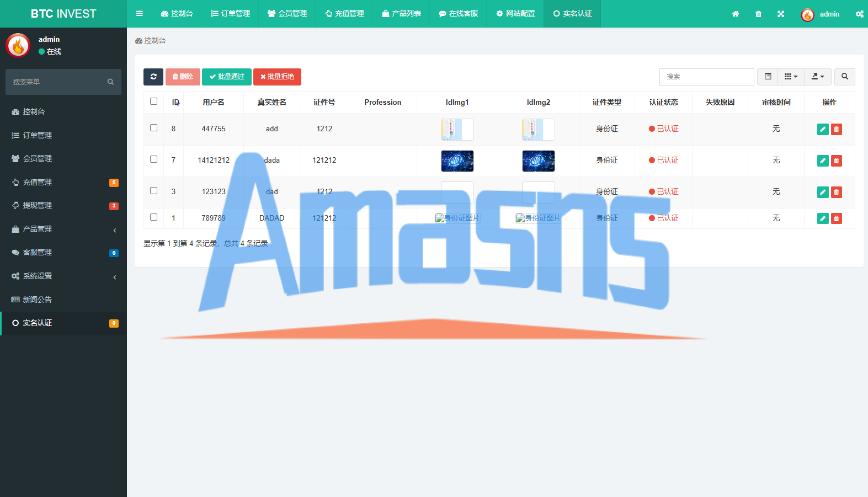Check the box for user 447755
This screenshot has height=497, width=868.
[x=153, y=128]
